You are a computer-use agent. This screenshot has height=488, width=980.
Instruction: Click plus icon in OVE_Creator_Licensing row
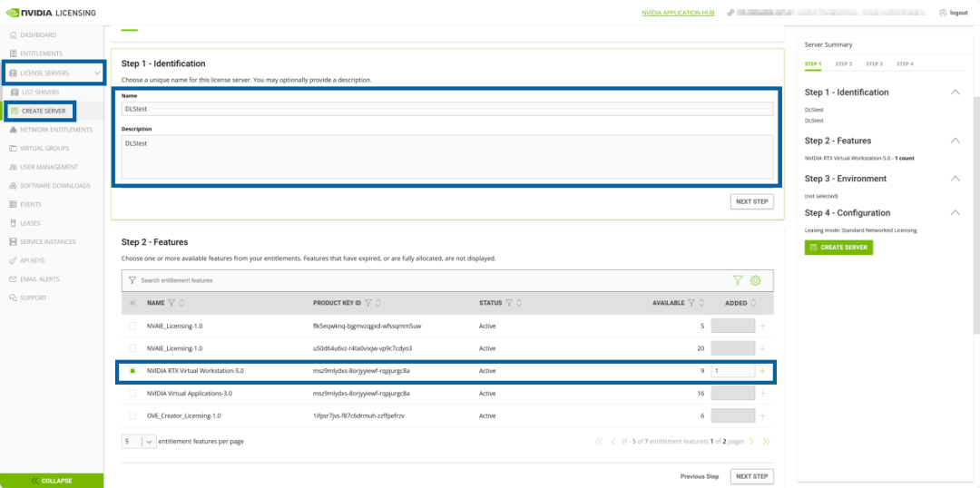[x=762, y=415]
